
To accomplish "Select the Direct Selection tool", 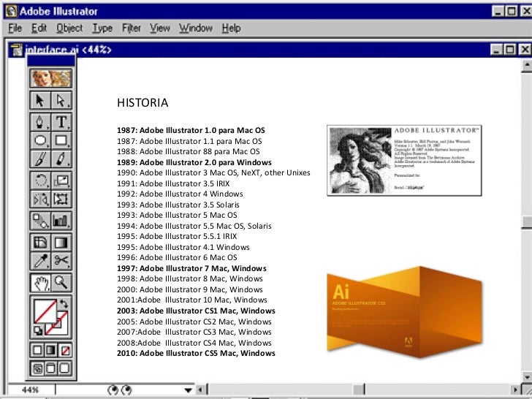I will pos(61,100).
